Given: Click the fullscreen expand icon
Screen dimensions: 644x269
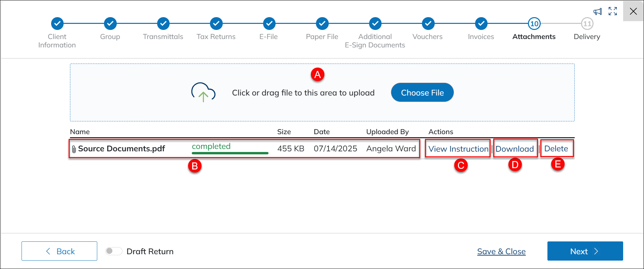Looking at the screenshot, I should 613,11.
